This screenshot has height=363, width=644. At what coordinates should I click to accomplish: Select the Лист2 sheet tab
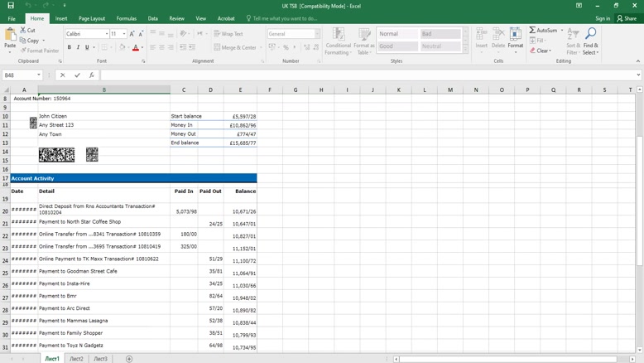(x=76, y=359)
